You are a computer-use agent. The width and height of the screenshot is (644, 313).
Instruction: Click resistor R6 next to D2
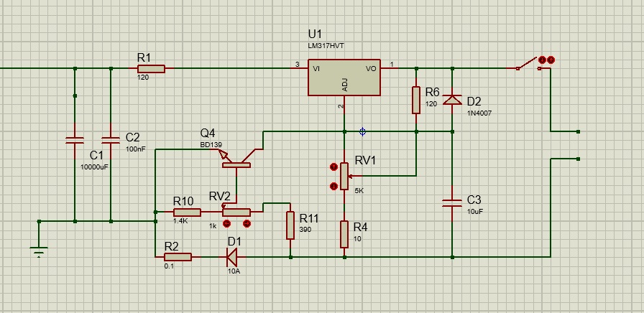point(416,100)
